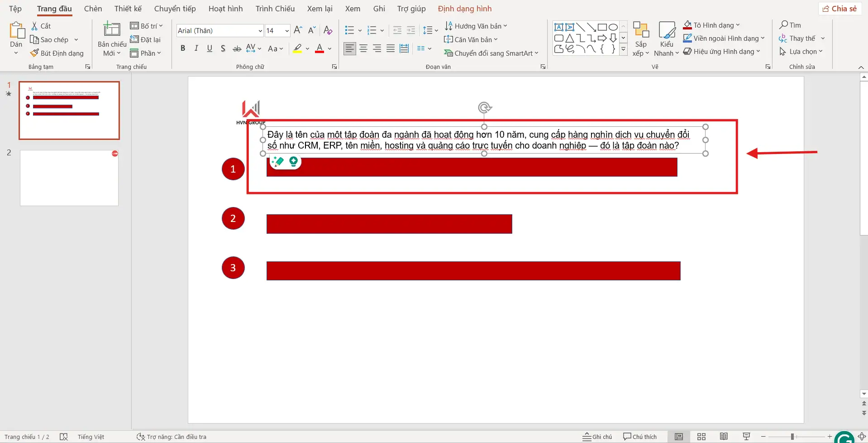Expand the font size dropdown

[287, 31]
